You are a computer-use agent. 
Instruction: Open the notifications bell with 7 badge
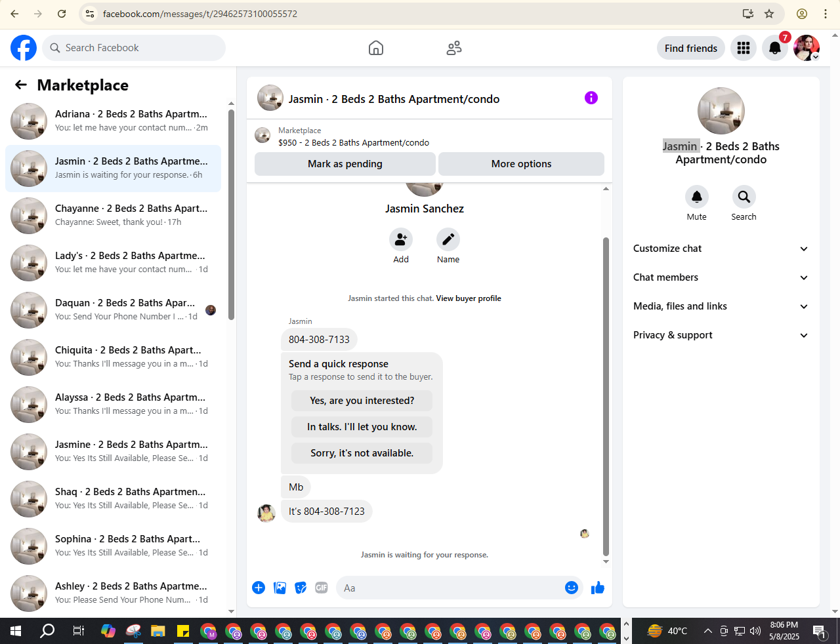coord(775,48)
